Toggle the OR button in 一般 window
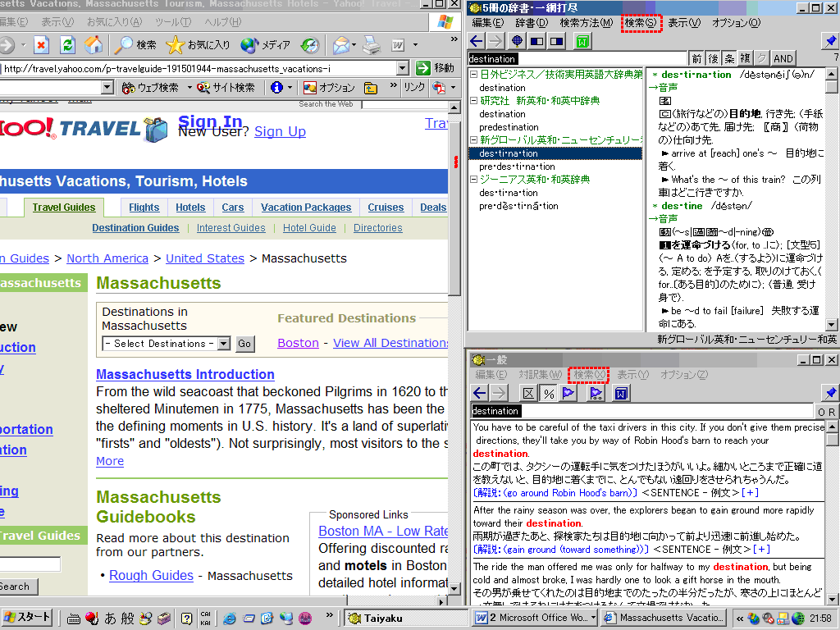840x630 pixels. 826,412
